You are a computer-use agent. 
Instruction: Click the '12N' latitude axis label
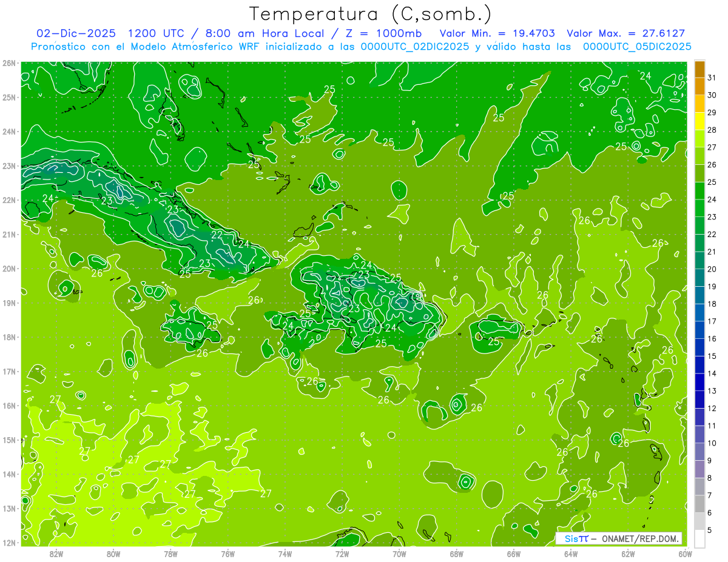coord(9,543)
